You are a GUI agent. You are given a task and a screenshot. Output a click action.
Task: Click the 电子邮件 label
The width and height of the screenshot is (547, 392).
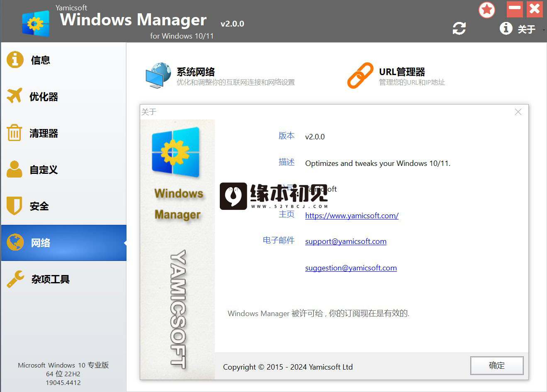point(279,240)
